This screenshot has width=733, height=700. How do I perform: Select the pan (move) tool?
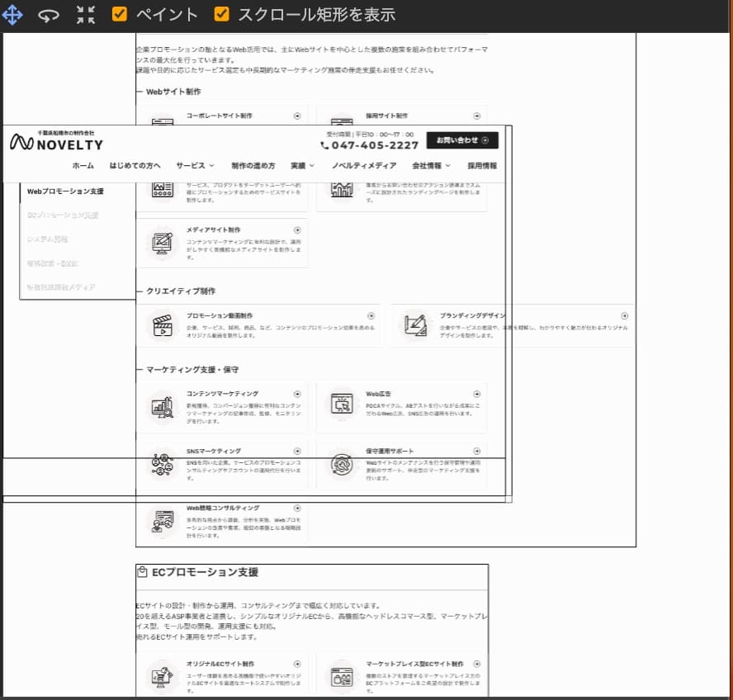[13, 15]
